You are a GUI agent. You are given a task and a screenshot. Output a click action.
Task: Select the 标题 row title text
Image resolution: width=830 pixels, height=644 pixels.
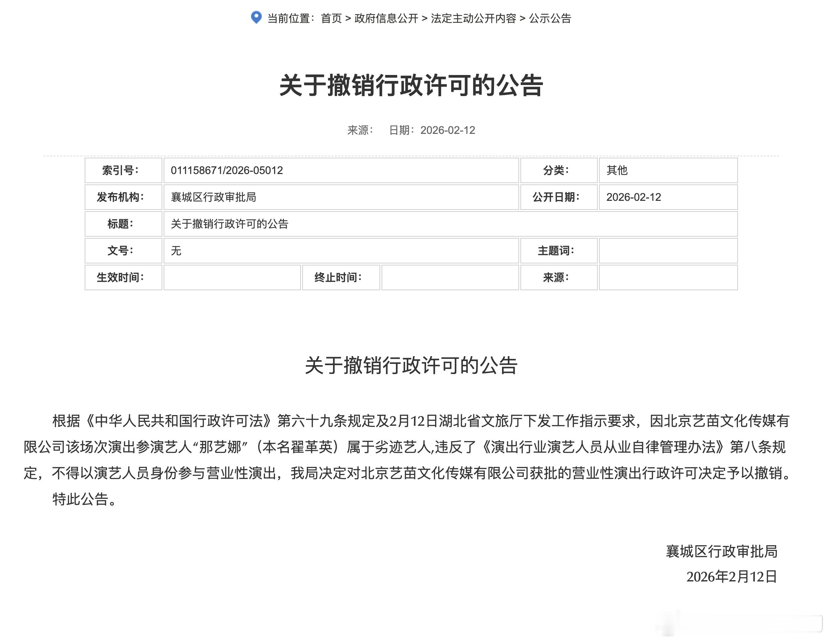pyautogui.click(x=230, y=224)
